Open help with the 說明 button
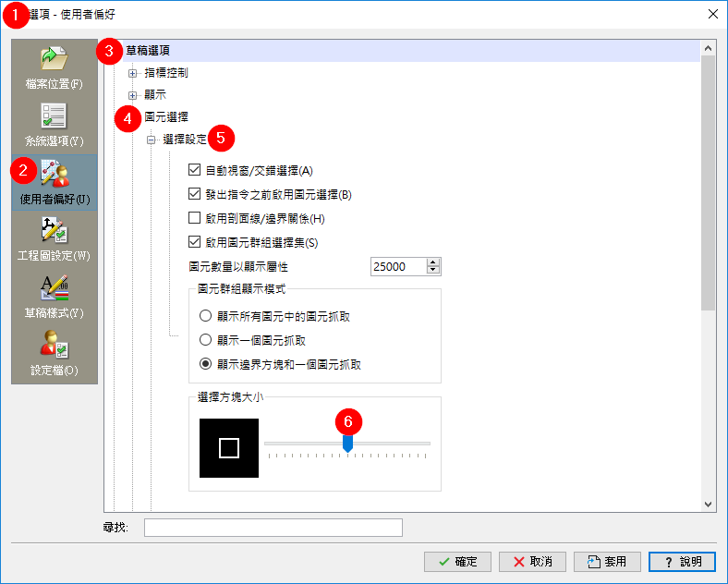The height and width of the screenshot is (584, 728). [682, 562]
